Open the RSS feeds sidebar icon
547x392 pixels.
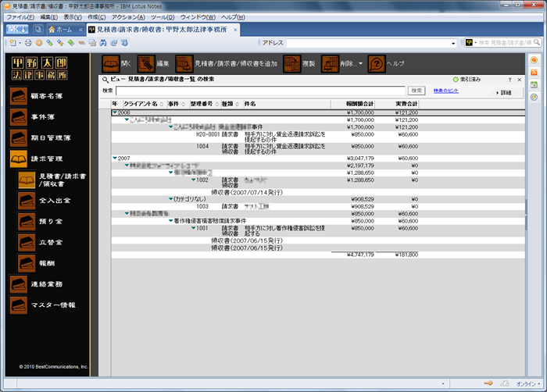(534, 72)
